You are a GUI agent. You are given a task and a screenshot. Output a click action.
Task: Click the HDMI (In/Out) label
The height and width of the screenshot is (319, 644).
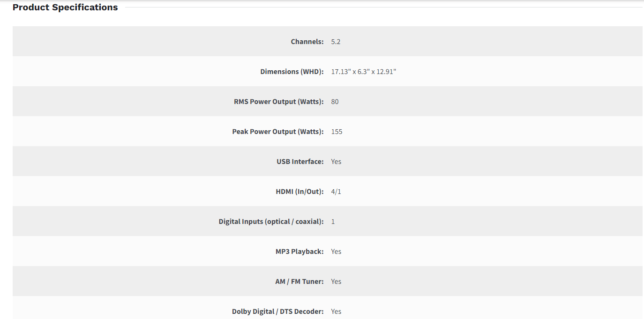(300, 192)
